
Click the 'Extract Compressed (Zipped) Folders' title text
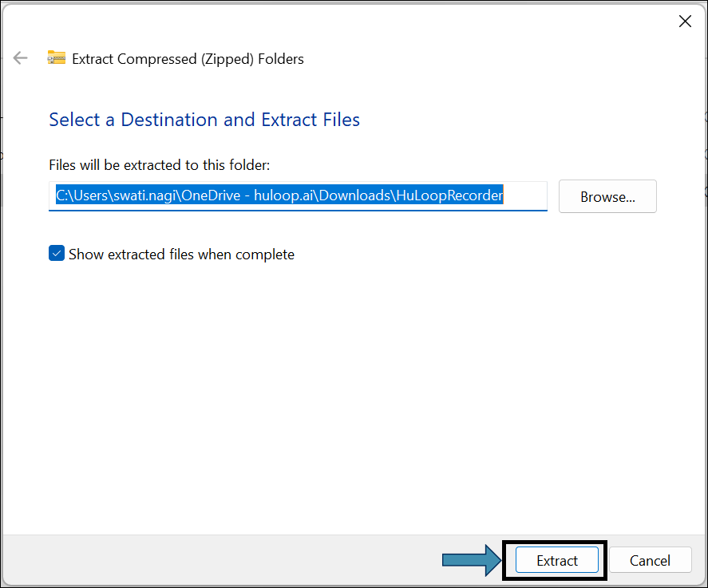(188, 58)
